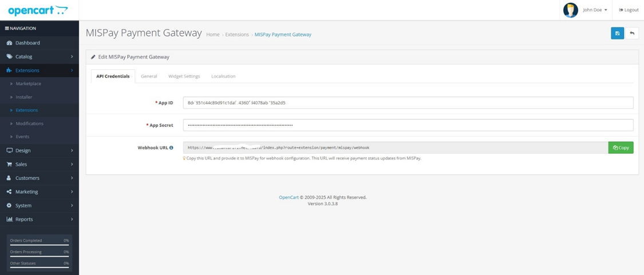Click the Dashboard gauge icon

(x=10, y=43)
